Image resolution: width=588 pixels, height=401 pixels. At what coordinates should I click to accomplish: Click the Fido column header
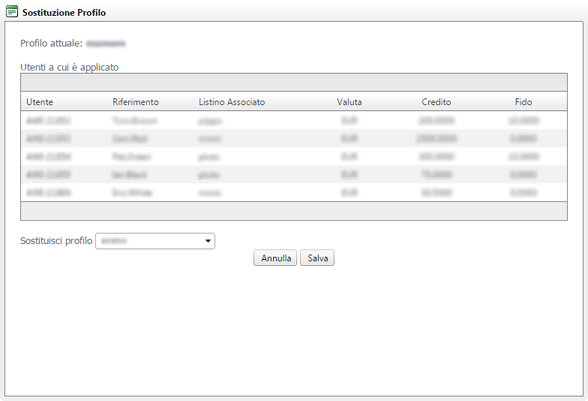[524, 102]
